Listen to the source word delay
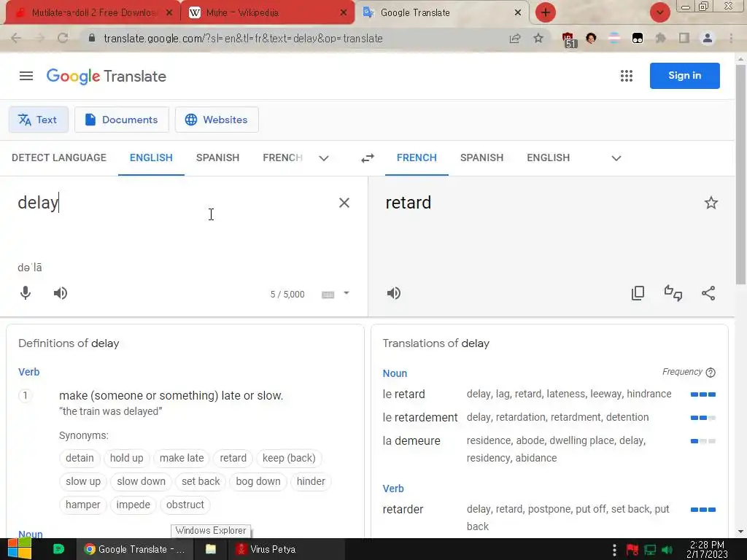The width and height of the screenshot is (747, 560). point(61,293)
